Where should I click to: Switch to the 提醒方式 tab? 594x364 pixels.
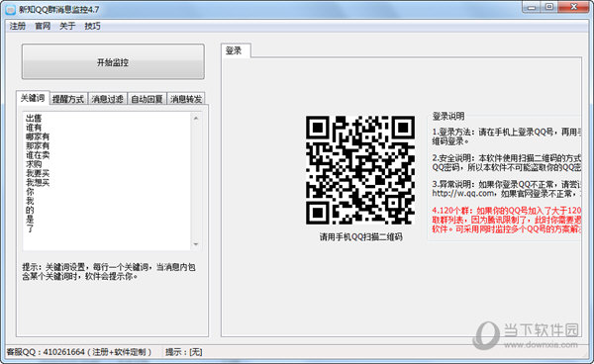tap(68, 99)
